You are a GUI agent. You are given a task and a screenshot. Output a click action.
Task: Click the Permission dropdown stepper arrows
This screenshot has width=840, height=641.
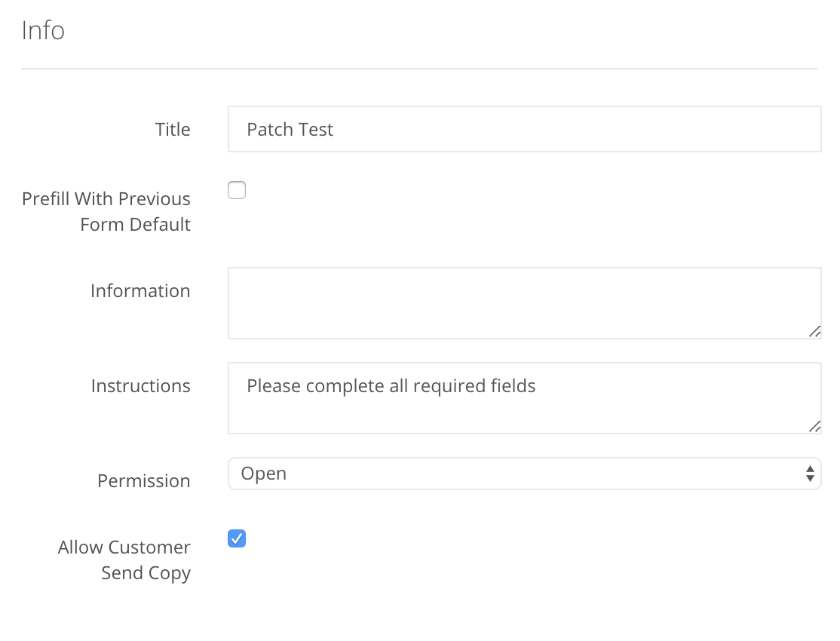pos(811,474)
